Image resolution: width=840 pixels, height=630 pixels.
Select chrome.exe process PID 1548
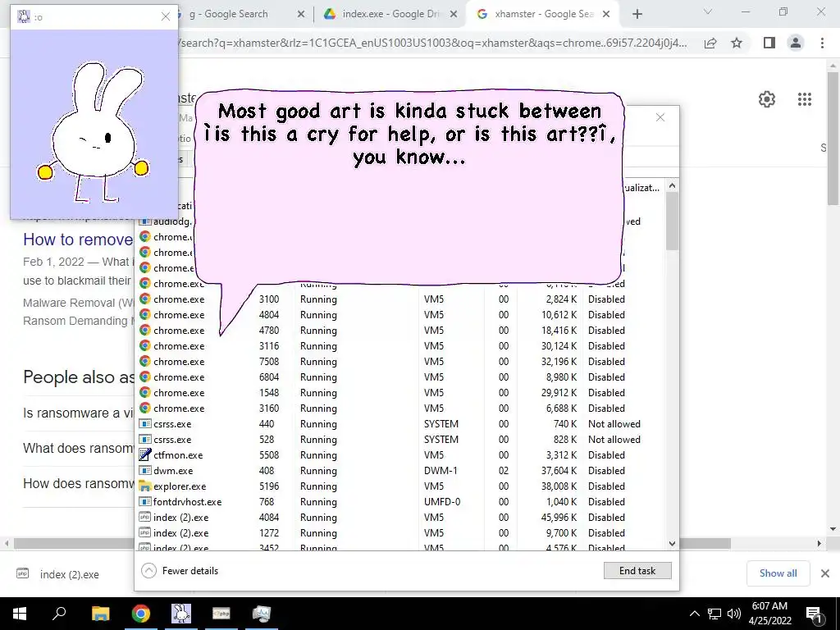click(x=400, y=392)
